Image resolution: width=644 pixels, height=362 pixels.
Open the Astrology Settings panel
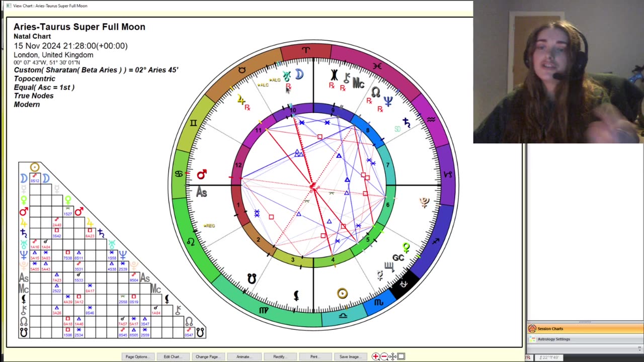pos(585,339)
